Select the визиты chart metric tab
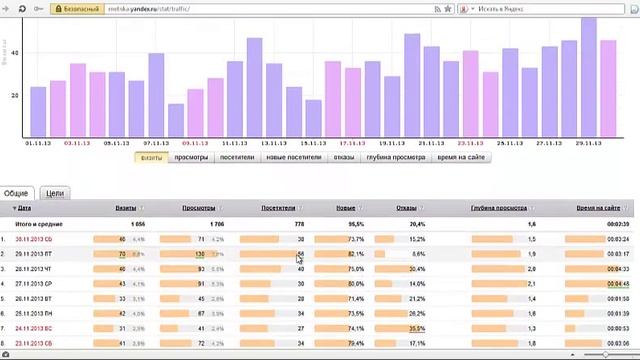This screenshot has width=640, height=360. tap(151, 158)
